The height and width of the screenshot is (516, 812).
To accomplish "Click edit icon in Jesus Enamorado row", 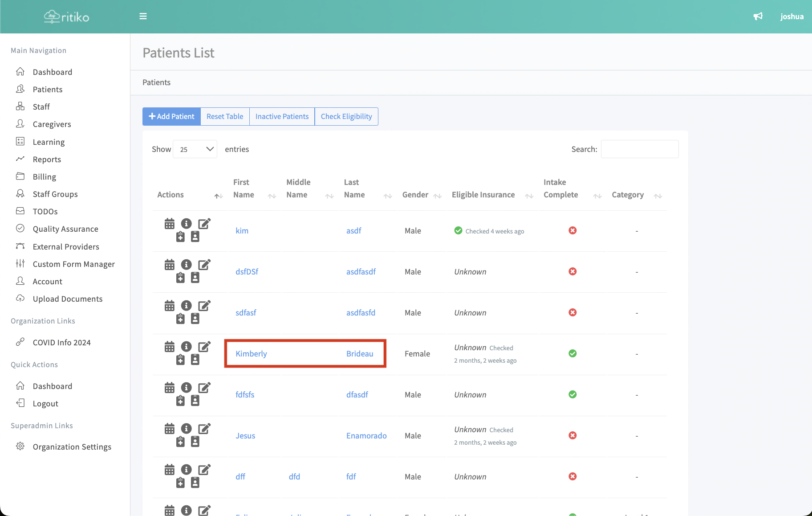I will pos(204,429).
